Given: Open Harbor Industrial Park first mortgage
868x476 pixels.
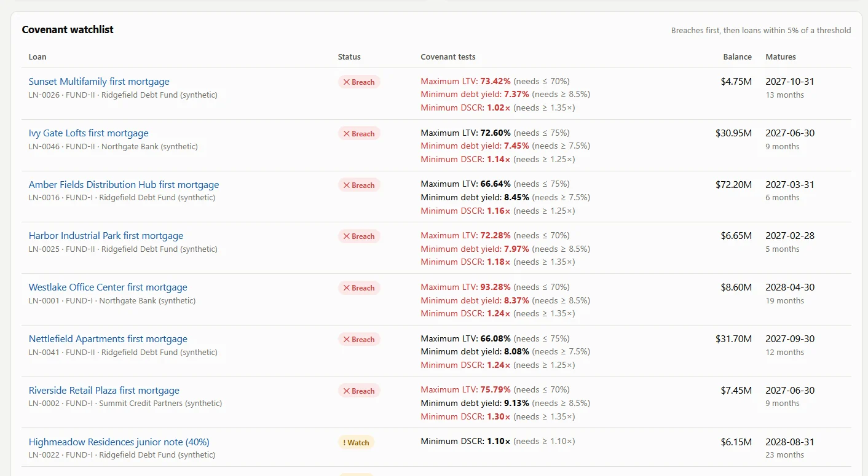Looking at the screenshot, I should point(106,236).
